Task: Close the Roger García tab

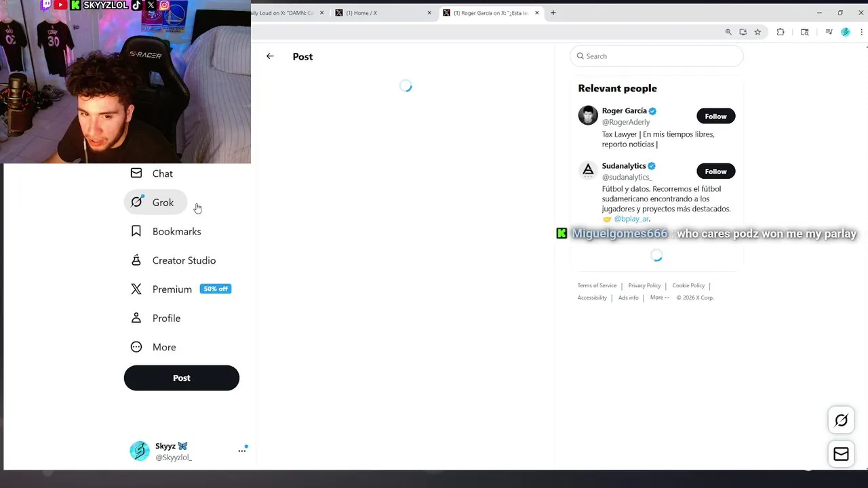Action: tap(537, 13)
